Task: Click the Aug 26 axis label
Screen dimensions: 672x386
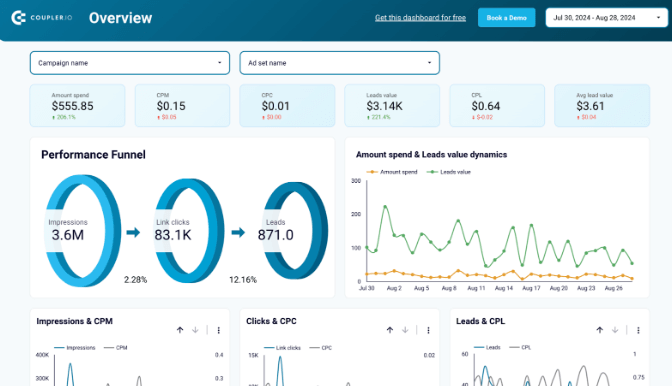Action: pyautogui.click(x=613, y=288)
